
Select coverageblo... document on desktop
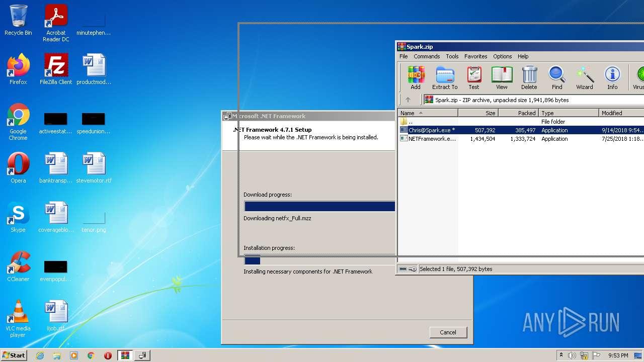coord(56,217)
